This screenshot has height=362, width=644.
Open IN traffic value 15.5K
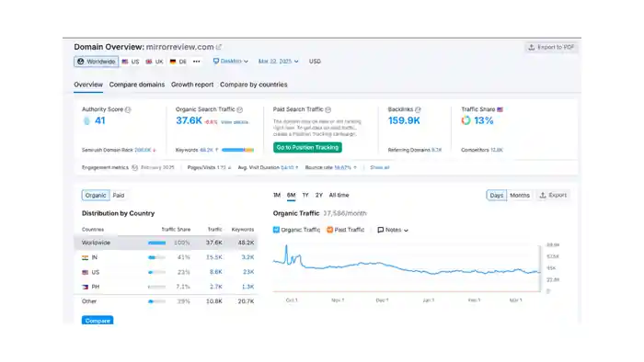pyautogui.click(x=214, y=257)
